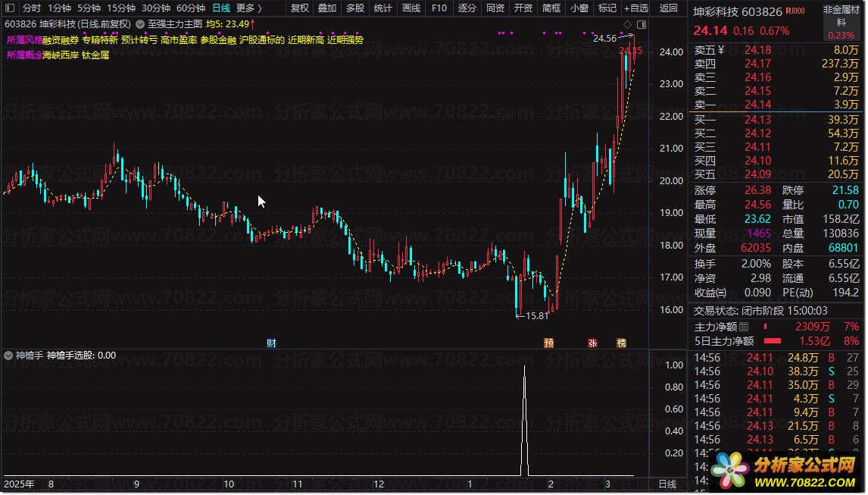The height and width of the screenshot is (495, 868).
Task: Switch to the 60分钟 chart tab
Action: click(190, 8)
